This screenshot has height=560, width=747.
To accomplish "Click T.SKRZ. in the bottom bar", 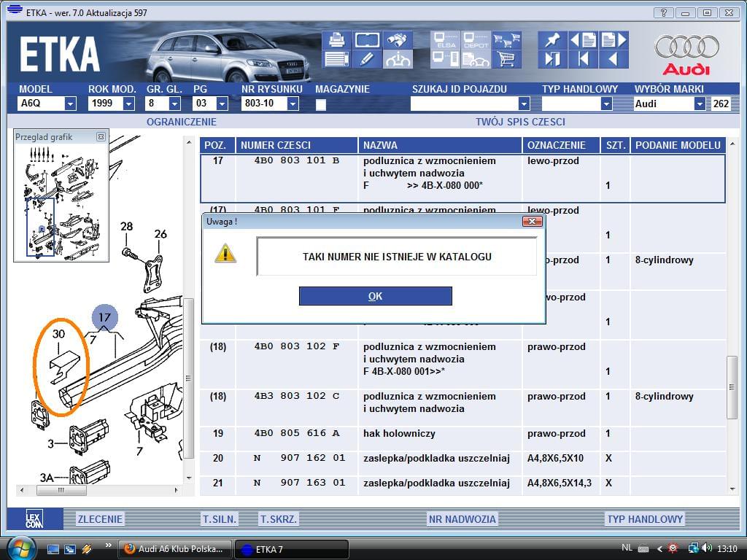I will click(279, 519).
